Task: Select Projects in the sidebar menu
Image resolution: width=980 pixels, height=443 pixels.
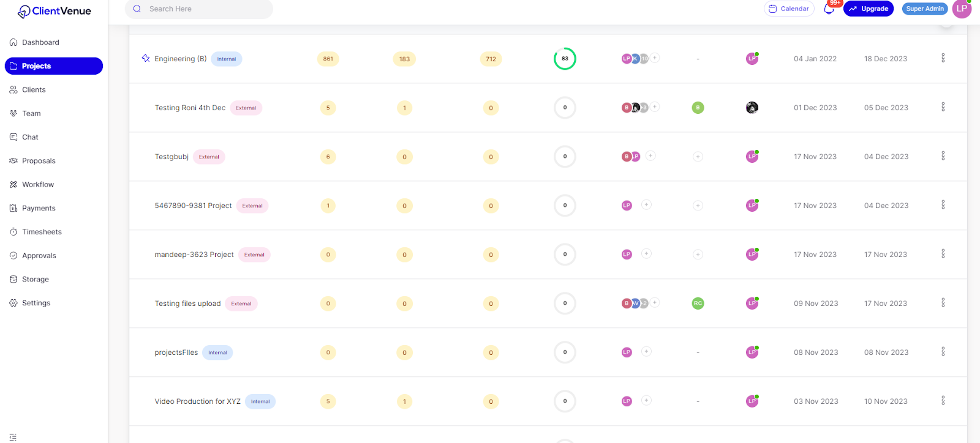Action: pos(36,65)
